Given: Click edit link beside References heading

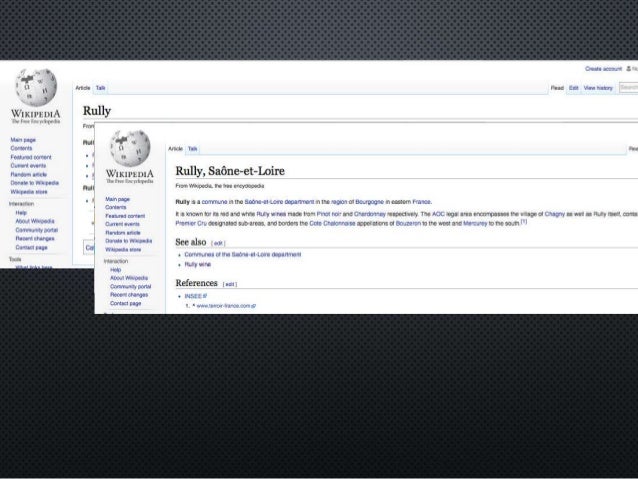Looking at the screenshot, I should tap(230, 284).
